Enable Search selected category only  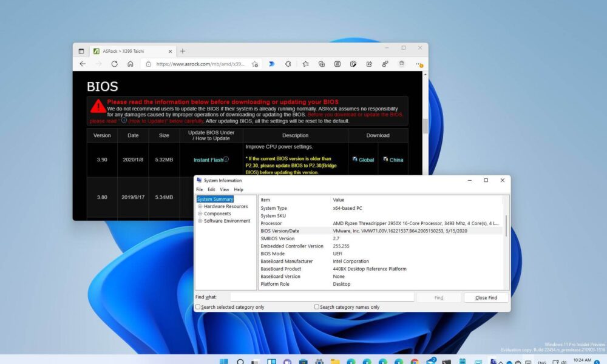(x=198, y=307)
